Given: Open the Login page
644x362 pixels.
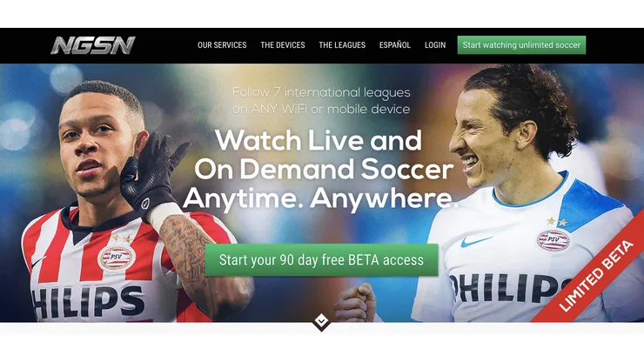Looking at the screenshot, I should tap(435, 45).
